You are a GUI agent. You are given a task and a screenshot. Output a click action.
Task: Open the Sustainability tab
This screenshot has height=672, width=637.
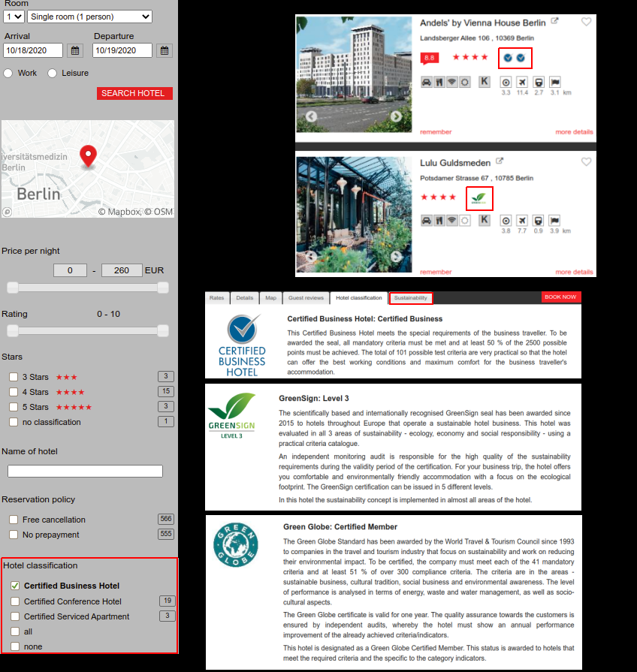411,298
